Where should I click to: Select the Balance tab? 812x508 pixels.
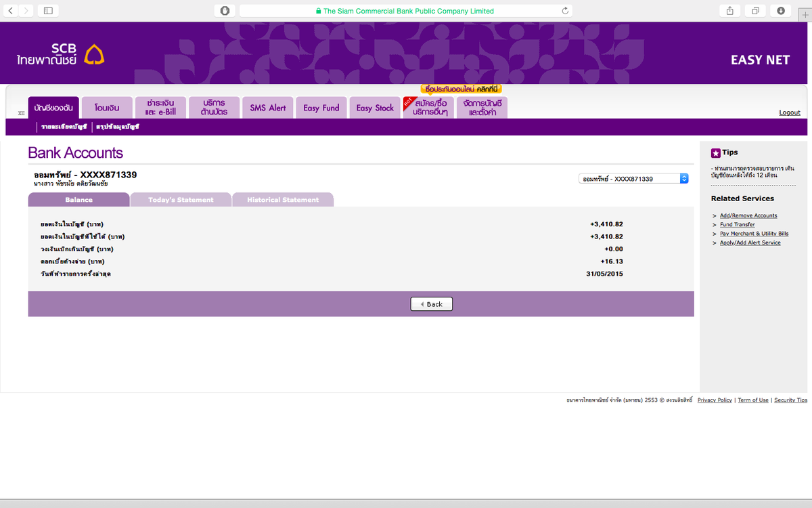(x=78, y=200)
